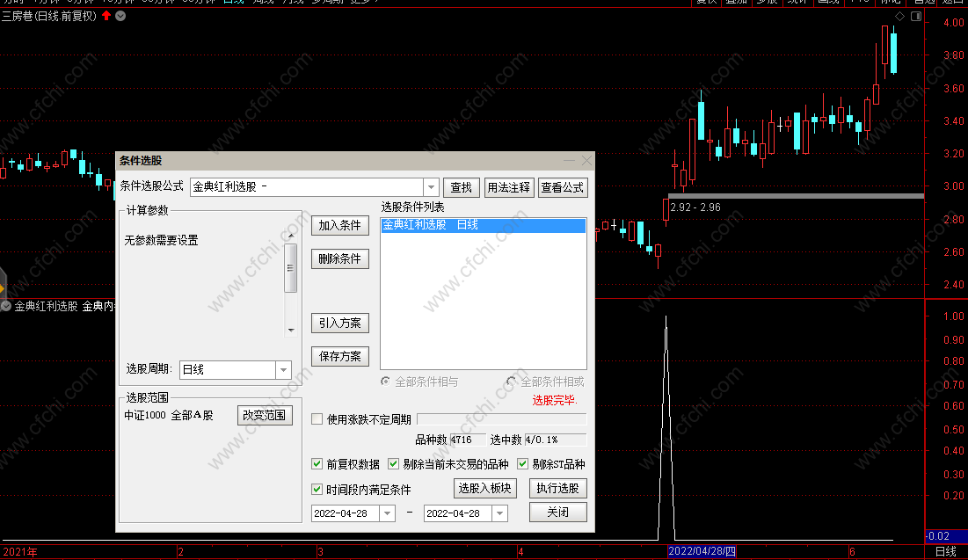Close the 条件选股 dialog with the X

[x=586, y=161]
